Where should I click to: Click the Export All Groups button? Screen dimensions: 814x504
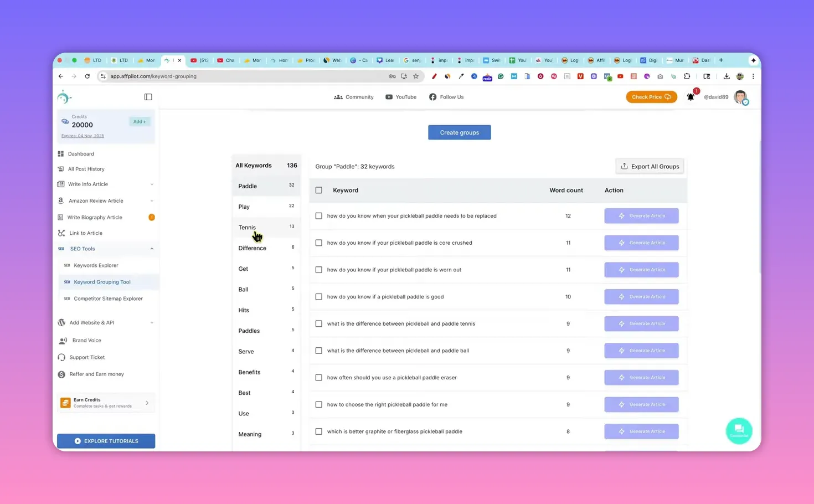pos(650,166)
